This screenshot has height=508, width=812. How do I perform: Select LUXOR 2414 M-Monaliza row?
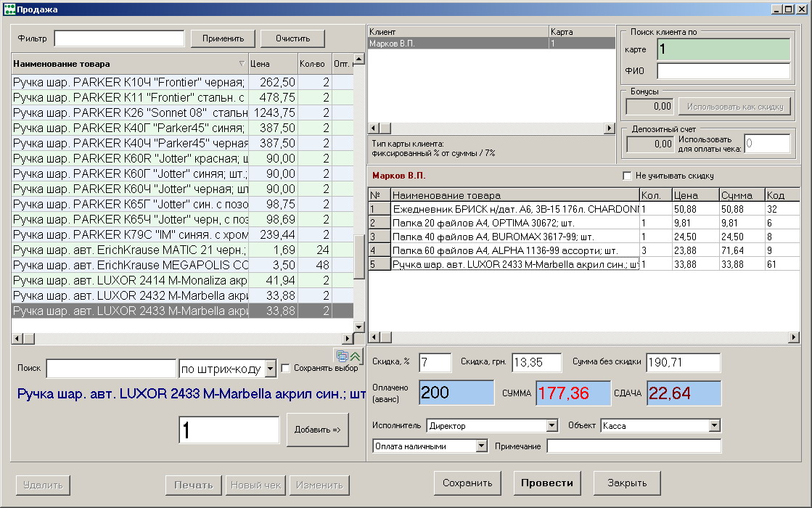point(182,281)
